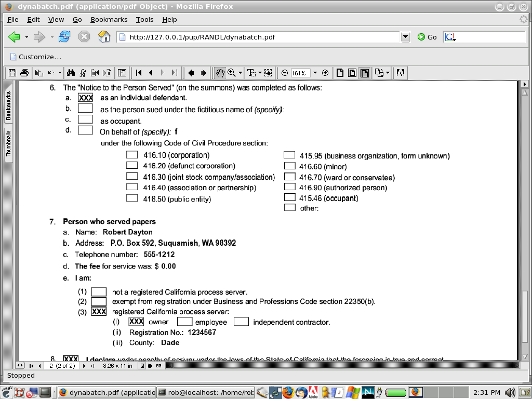Click the Go button
532x399 pixels.
(x=427, y=37)
